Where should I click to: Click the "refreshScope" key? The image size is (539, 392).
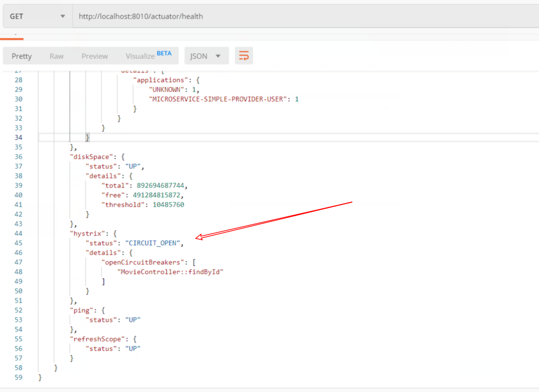(97, 339)
